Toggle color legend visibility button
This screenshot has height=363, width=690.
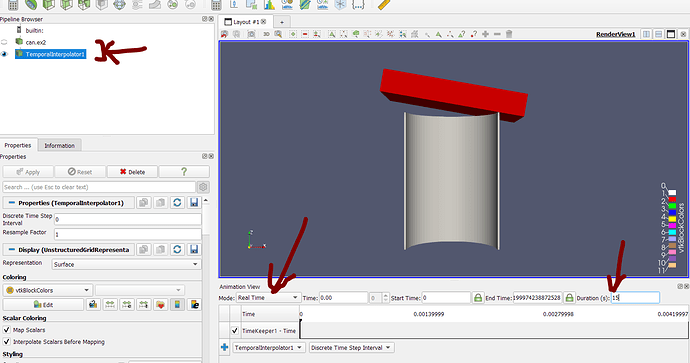177,304
